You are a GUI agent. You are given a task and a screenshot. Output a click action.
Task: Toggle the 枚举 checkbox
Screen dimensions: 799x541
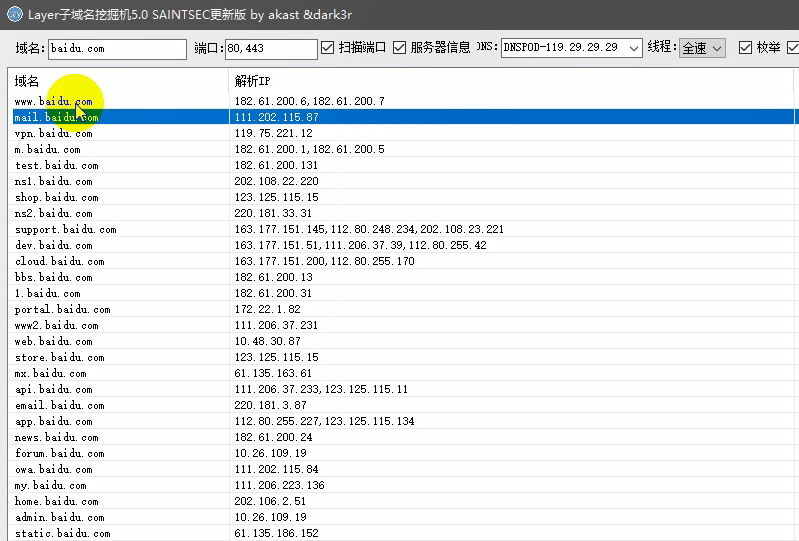coord(745,48)
